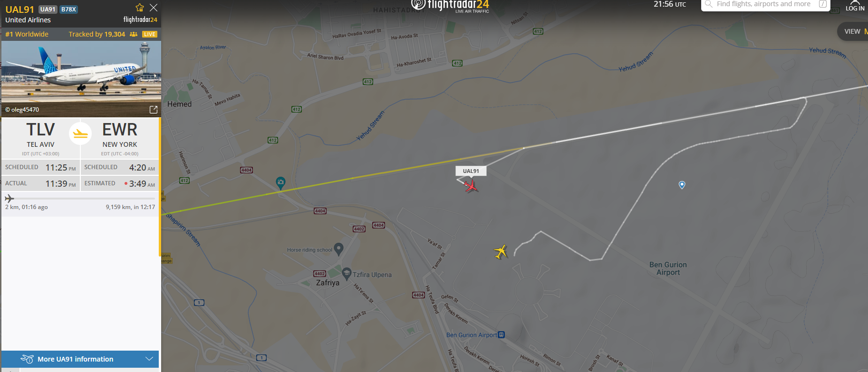
Task: Click the Horse riding school pin
Action: pyautogui.click(x=338, y=249)
